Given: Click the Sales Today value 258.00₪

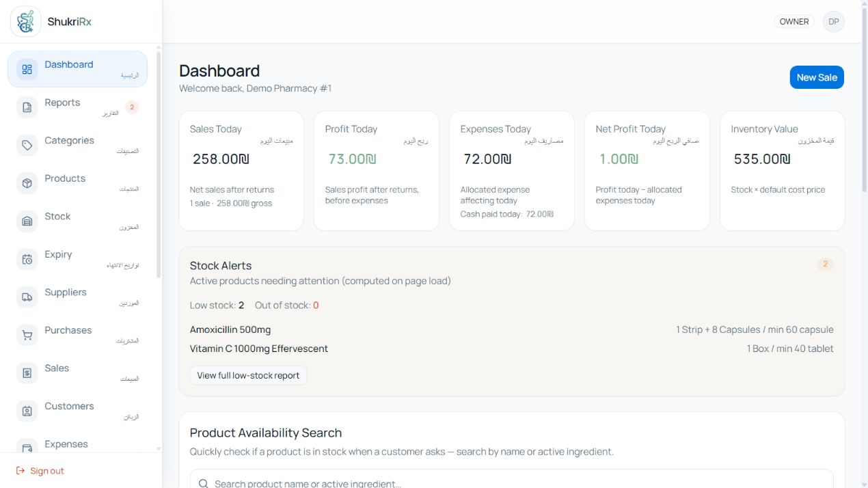Looking at the screenshot, I should pos(221,159).
